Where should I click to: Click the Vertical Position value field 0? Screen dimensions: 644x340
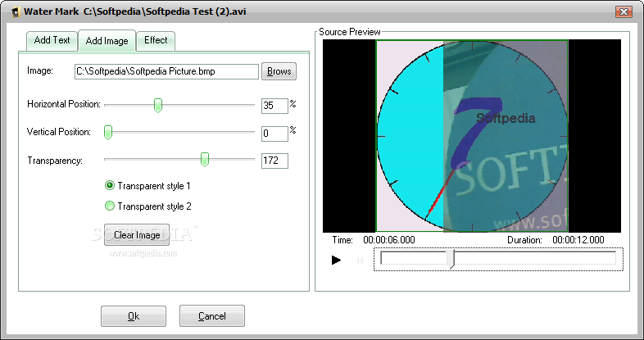(x=274, y=134)
